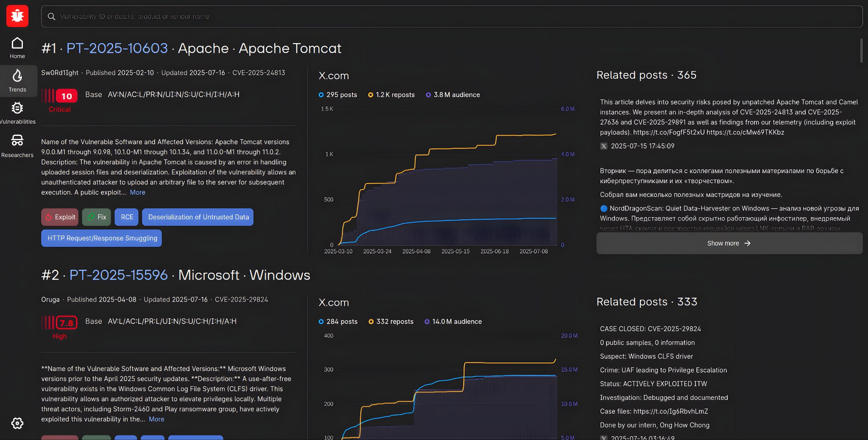Click the Fix tag's link icon
Viewport: 868px width, 440px height.
pyautogui.click(x=91, y=217)
